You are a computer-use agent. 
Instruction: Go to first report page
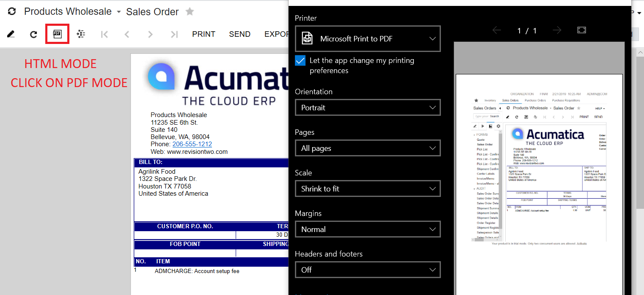(105, 34)
